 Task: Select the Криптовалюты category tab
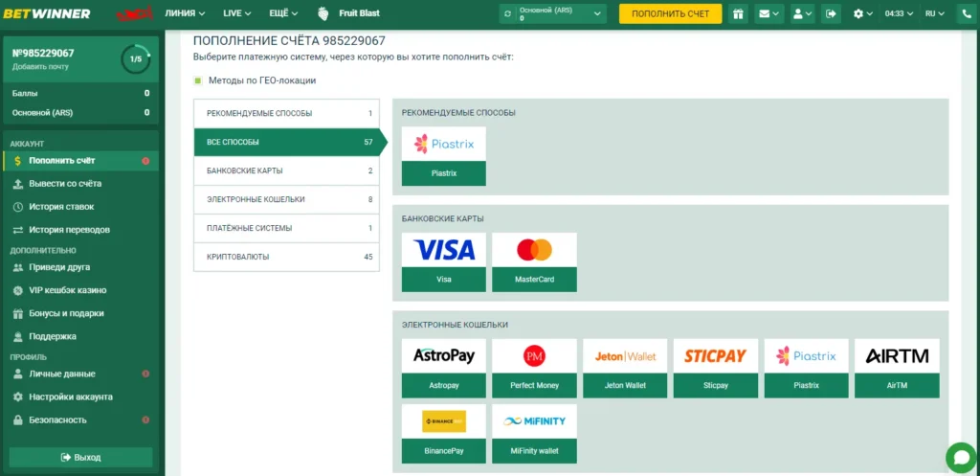click(x=286, y=257)
